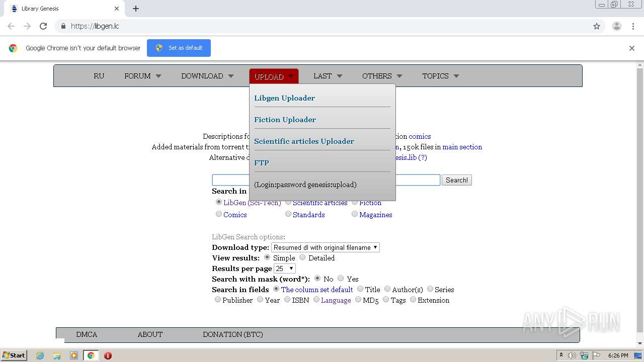Viewport: 644px width, 362px height.
Task: Select the Magazines radio button
Action: [x=355, y=214]
